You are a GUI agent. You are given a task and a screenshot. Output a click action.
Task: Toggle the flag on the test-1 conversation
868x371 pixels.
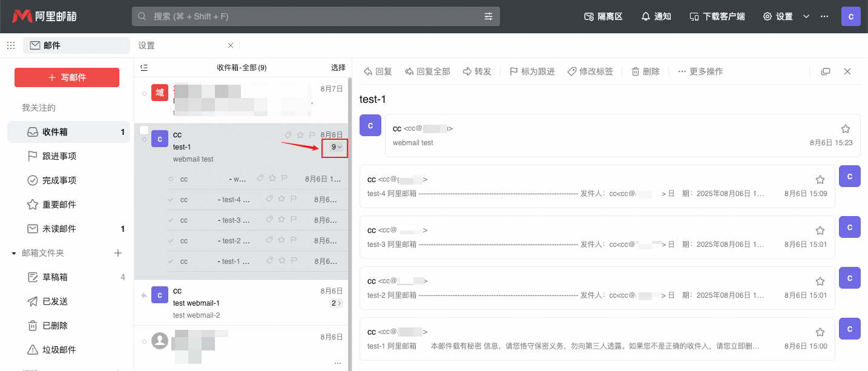coord(312,135)
